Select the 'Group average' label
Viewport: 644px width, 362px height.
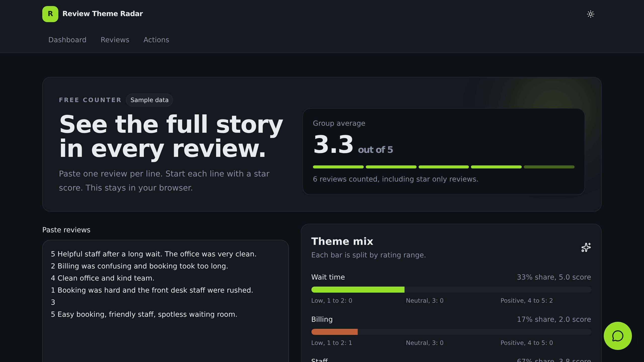339,123
